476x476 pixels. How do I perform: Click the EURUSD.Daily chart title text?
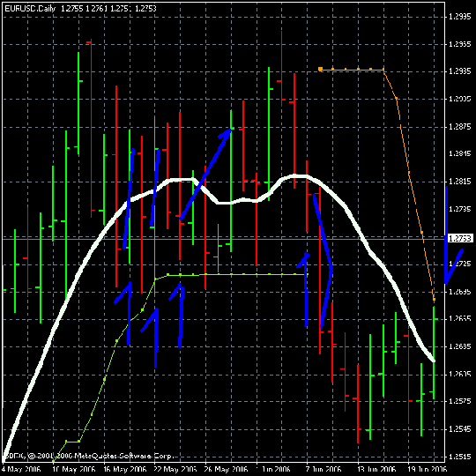click(x=30, y=9)
